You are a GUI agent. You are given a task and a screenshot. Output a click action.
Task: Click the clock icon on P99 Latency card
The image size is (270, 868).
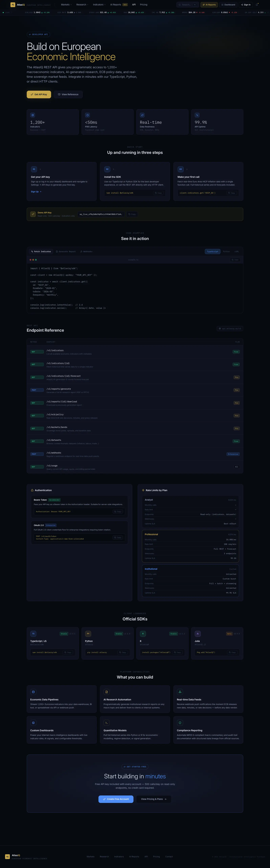tap(87, 115)
